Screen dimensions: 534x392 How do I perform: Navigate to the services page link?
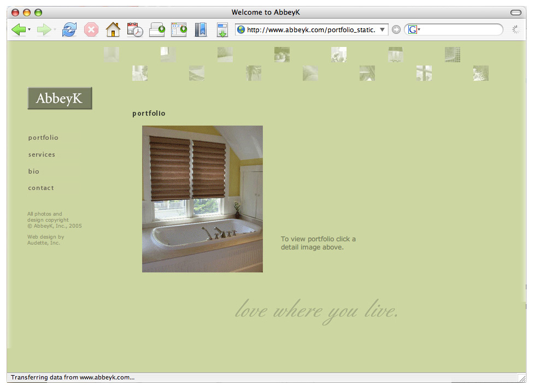tap(42, 155)
